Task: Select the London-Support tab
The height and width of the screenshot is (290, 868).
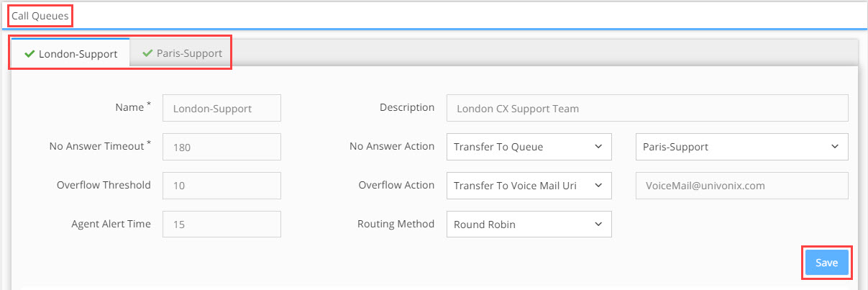Action: point(70,53)
